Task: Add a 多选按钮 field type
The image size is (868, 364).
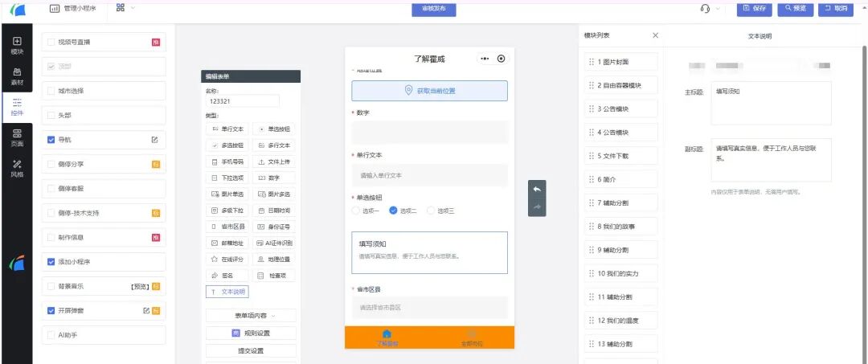Action: click(x=227, y=145)
